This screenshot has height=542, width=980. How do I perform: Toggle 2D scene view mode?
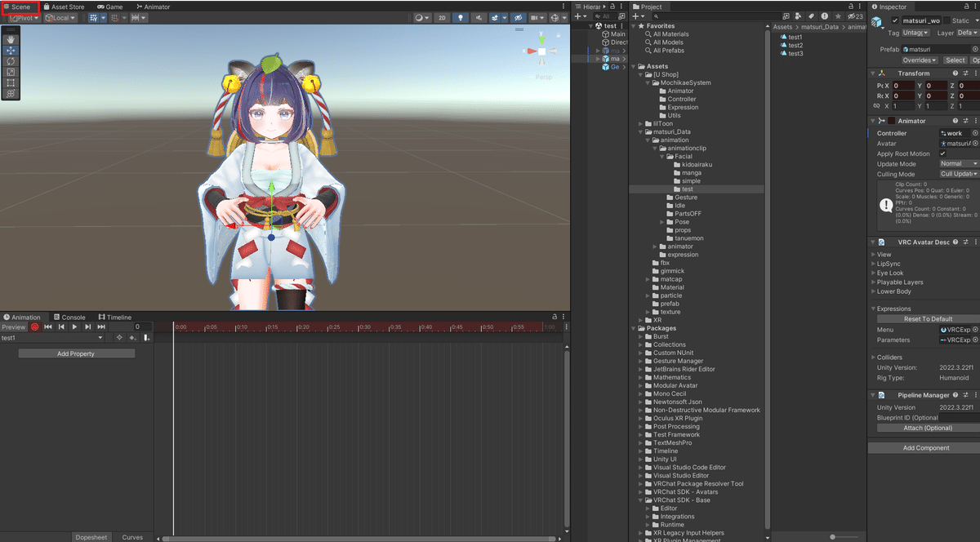442,17
